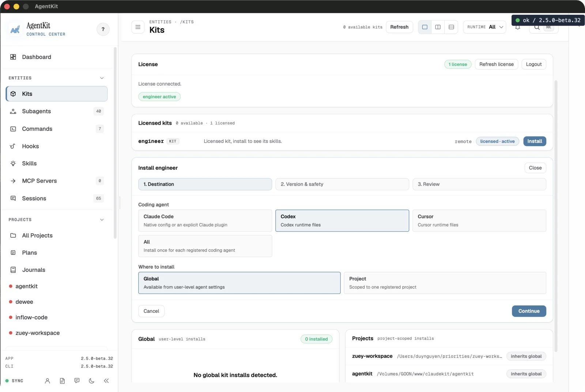
Task: Click the AgentKit logo in the sidebar
Action: (x=15, y=30)
